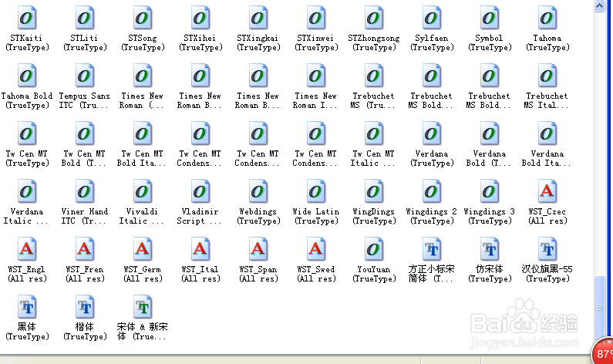This screenshot has height=364, width=613.
Task: Select the Sylfaen (TrueType) font
Action: [x=432, y=18]
